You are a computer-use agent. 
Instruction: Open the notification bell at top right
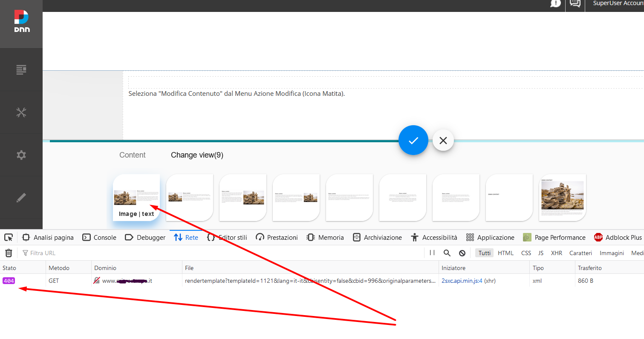point(555,3)
